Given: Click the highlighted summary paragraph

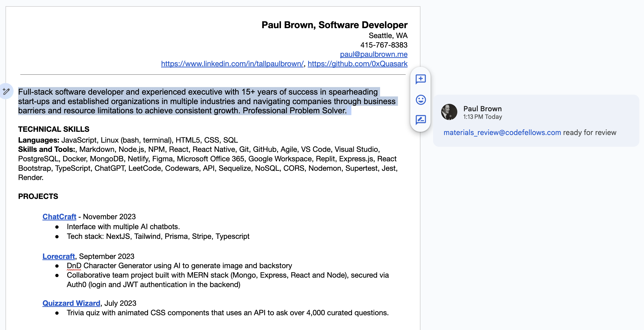Looking at the screenshot, I should (200, 101).
